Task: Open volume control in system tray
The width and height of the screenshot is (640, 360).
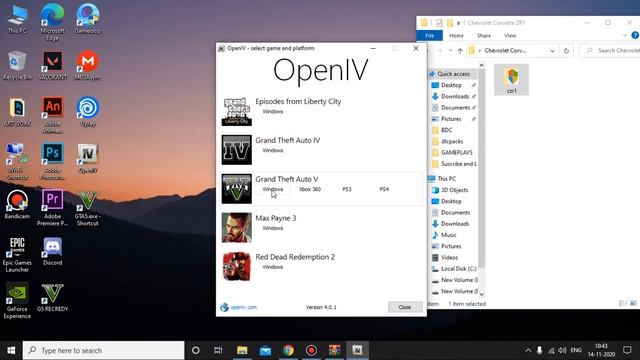Action: coord(562,350)
